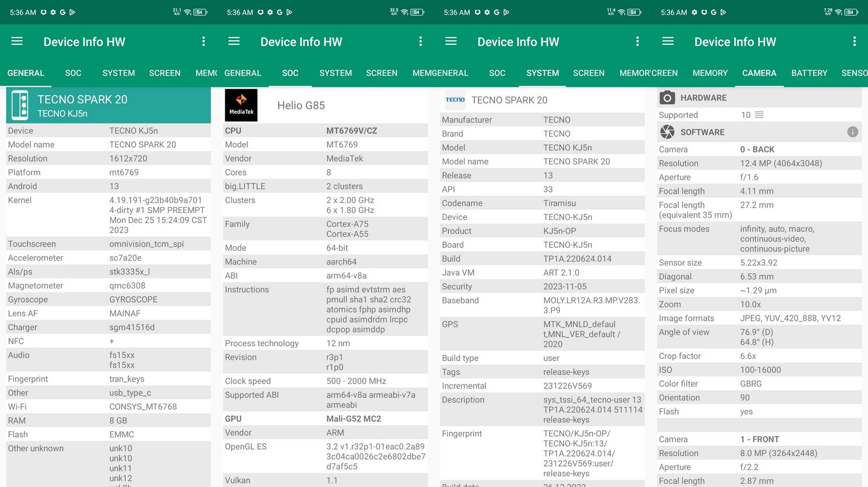
Task: Select the Codename Tiramisu row
Action: (x=542, y=203)
